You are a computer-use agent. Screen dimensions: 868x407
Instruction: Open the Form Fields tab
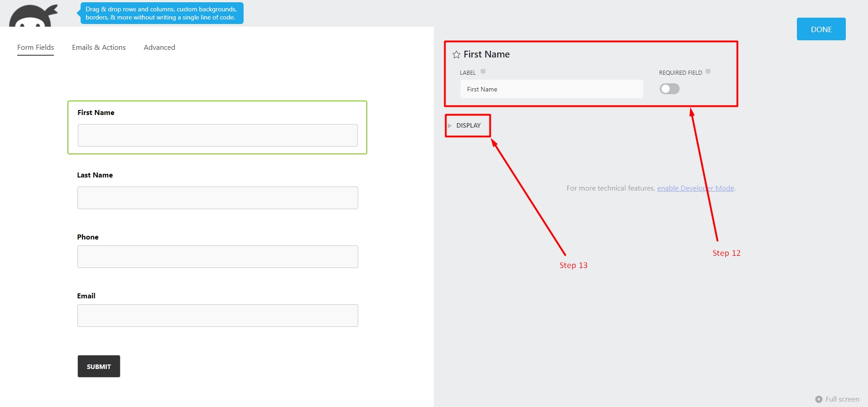[35, 48]
